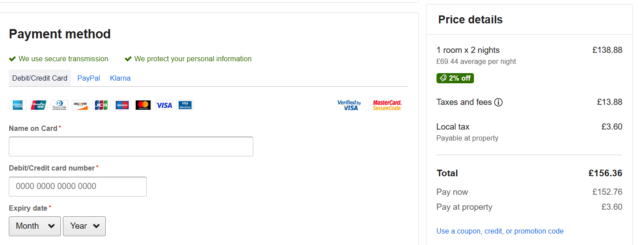Click the American Express card icon
The height and width of the screenshot is (245, 644).
pyautogui.click(x=18, y=105)
